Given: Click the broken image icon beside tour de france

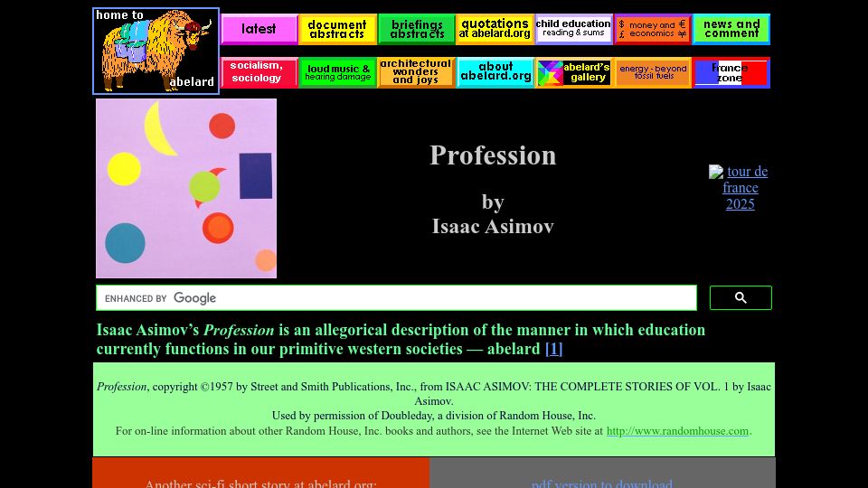Looking at the screenshot, I should [x=716, y=172].
